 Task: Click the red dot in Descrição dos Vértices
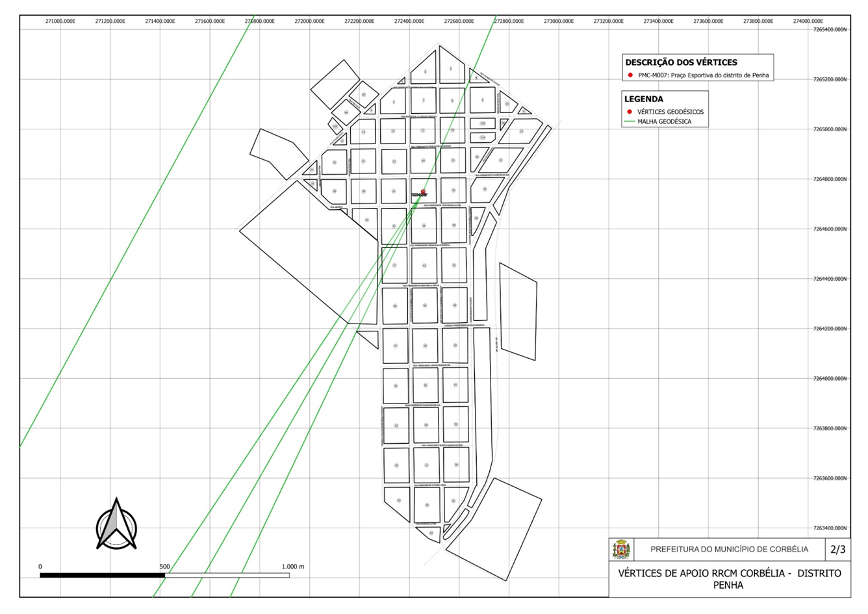630,75
